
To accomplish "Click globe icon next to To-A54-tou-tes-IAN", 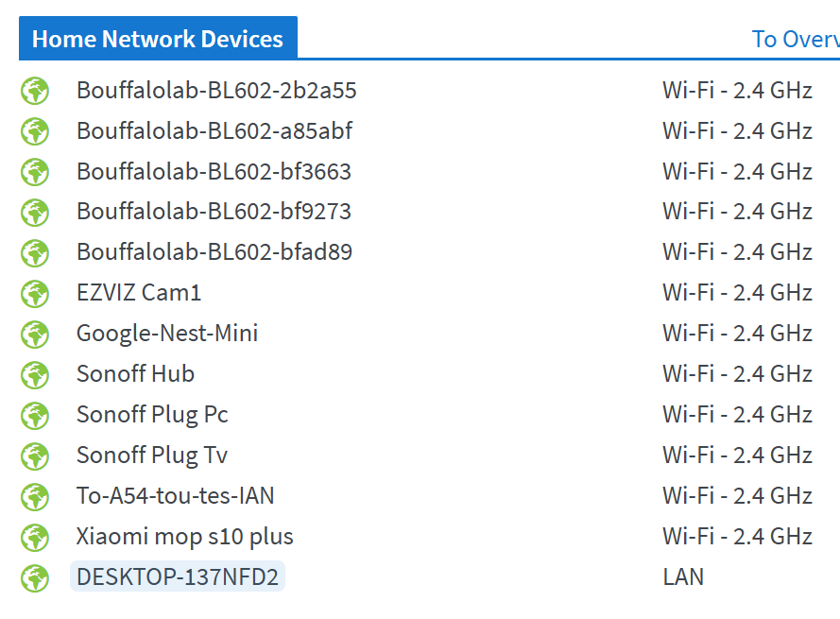I will 35,497.
